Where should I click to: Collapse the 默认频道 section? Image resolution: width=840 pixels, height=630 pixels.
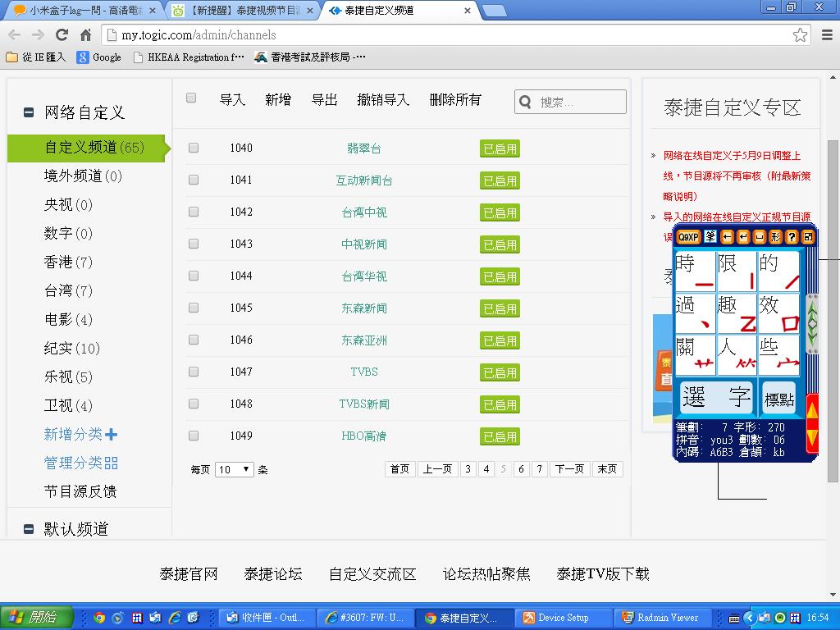click(29, 529)
